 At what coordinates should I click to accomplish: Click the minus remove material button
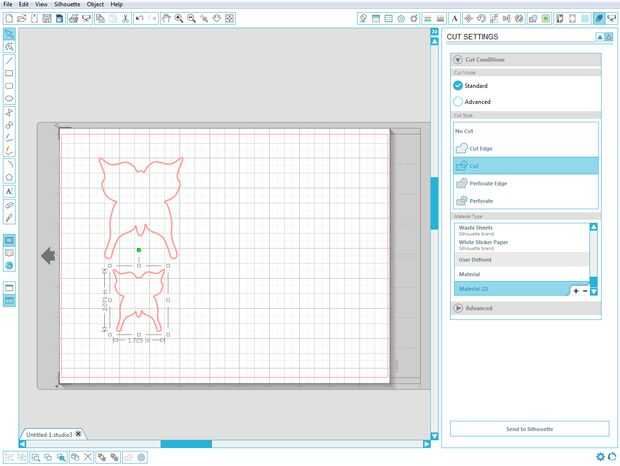click(x=585, y=291)
